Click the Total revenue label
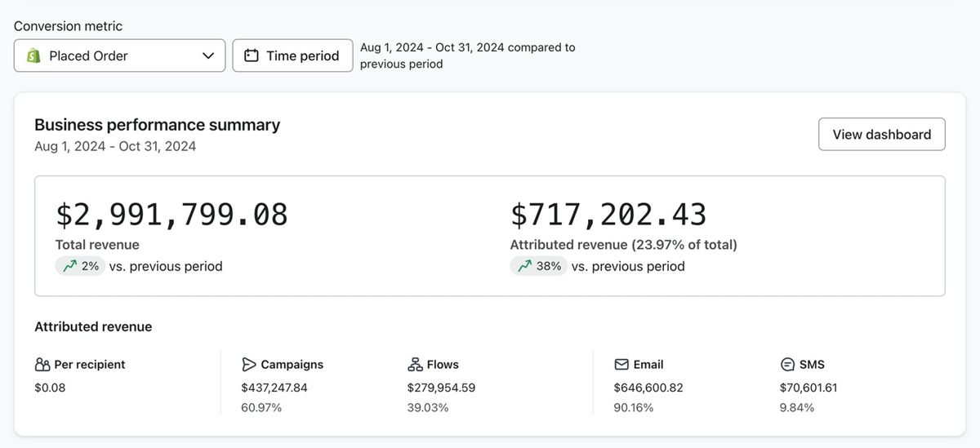Screen dimensions: 980x448 (x=97, y=245)
